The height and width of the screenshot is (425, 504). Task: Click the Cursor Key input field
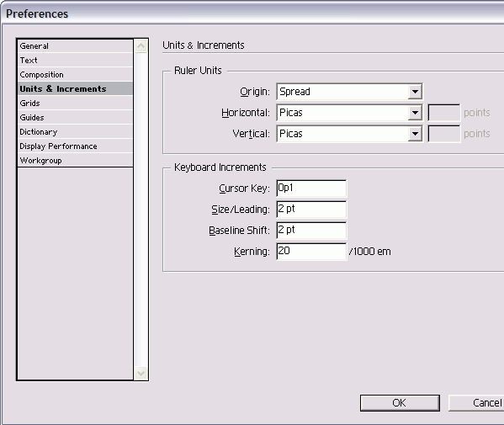tap(311, 188)
